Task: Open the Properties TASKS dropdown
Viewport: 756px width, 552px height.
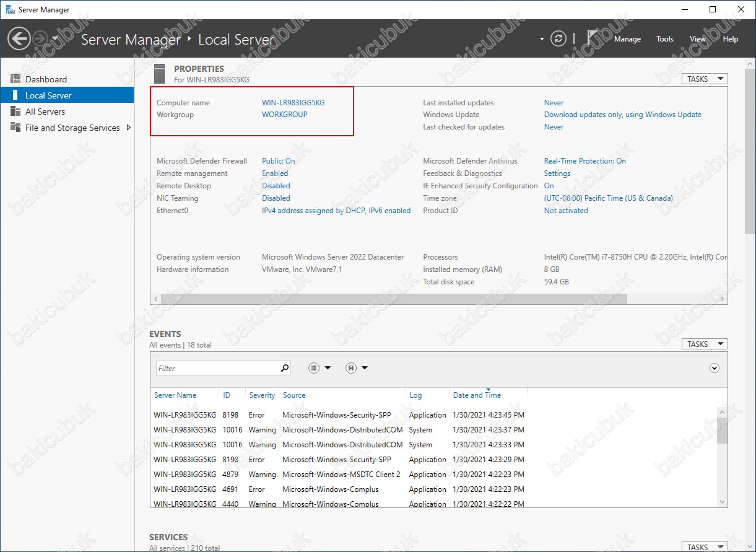Action: 705,79
